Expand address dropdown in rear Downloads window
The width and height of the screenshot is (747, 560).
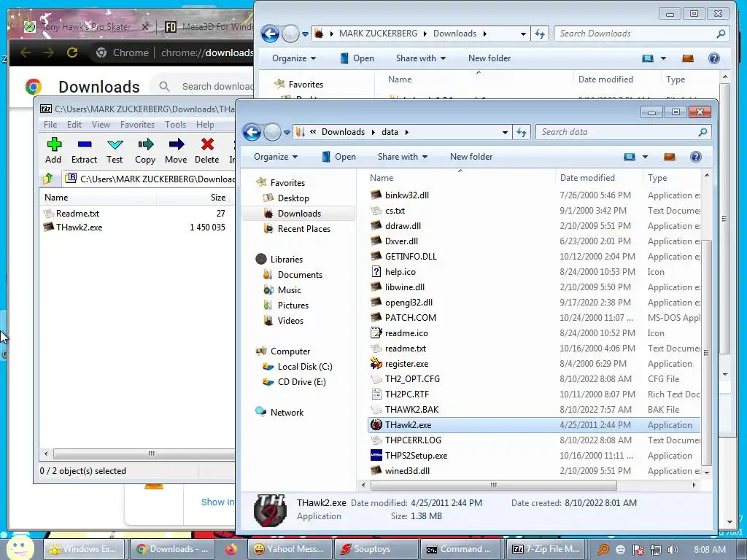tap(523, 34)
